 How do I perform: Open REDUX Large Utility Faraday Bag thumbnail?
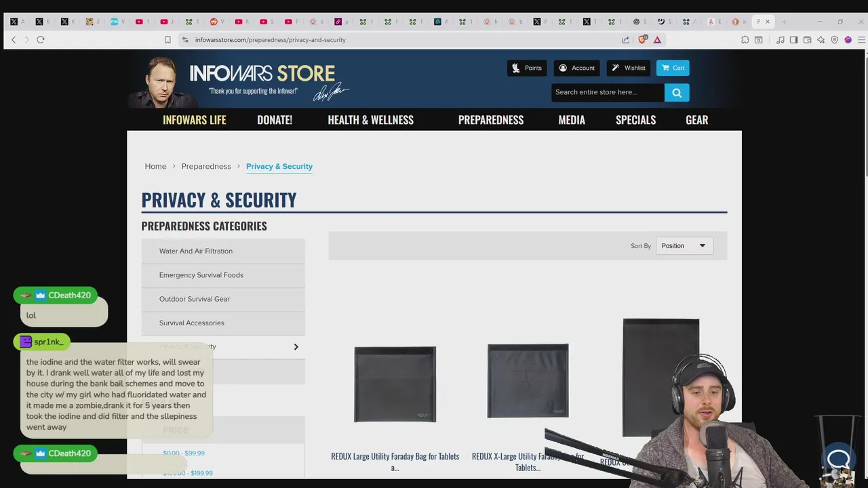click(395, 384)
